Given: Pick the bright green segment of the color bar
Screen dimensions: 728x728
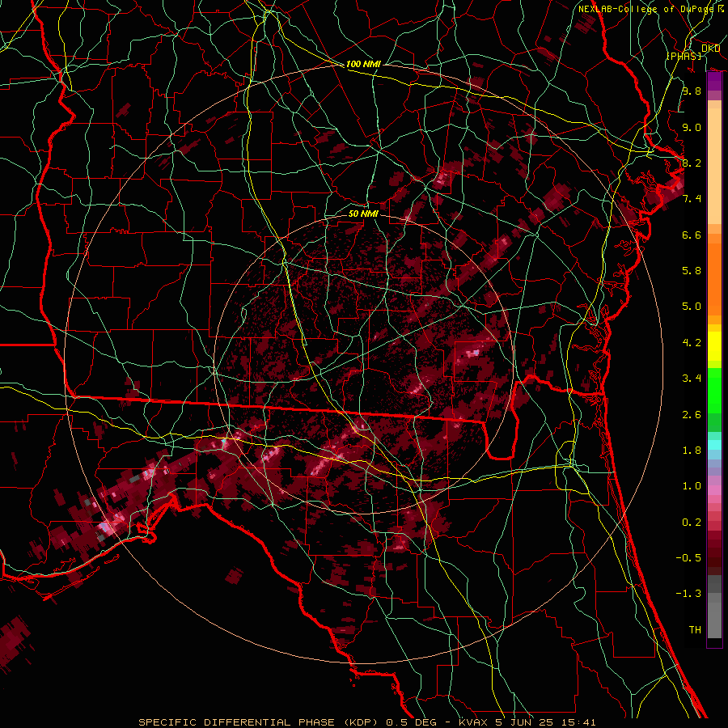Looking at the screenshot, I should coord(714,392).
